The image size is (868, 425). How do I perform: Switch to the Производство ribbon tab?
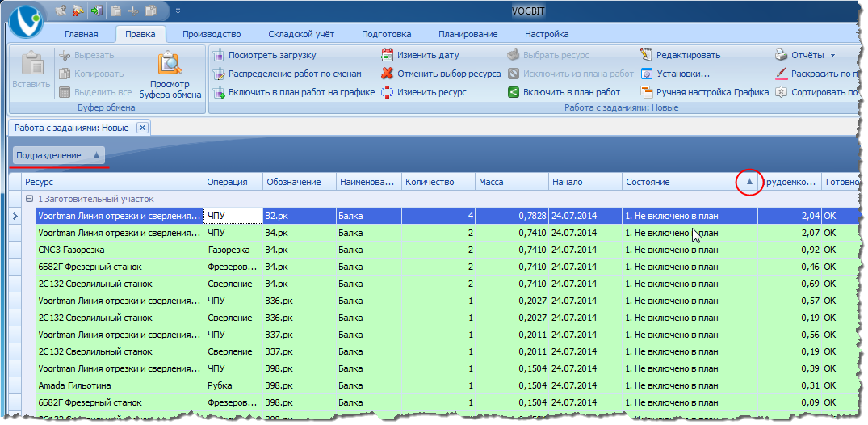tap(212, 34)
